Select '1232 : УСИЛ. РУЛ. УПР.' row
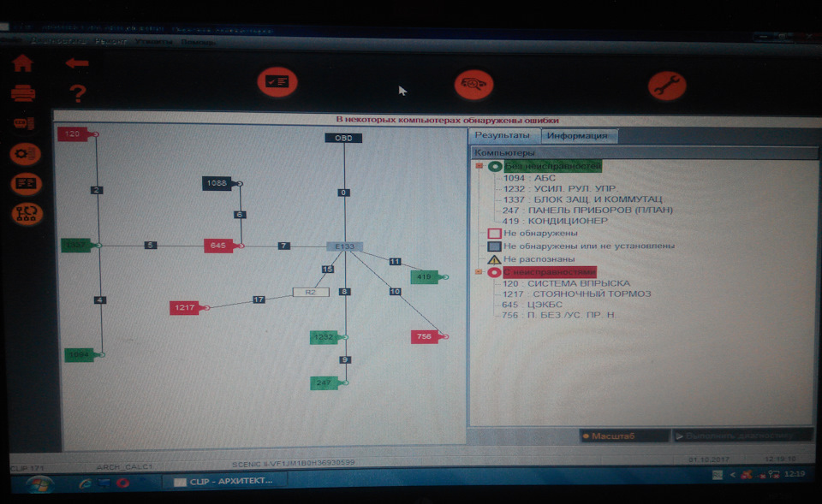This screenshot has width=822, height=504. [560, 188]
